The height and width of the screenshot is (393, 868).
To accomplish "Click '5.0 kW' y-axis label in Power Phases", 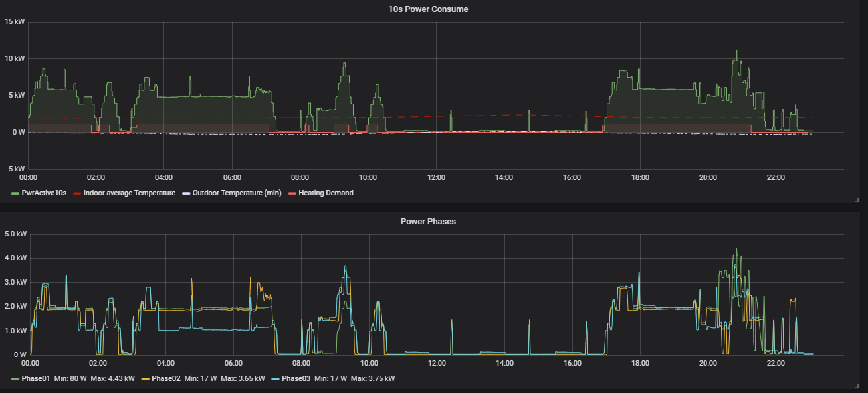I will (15, 234).
